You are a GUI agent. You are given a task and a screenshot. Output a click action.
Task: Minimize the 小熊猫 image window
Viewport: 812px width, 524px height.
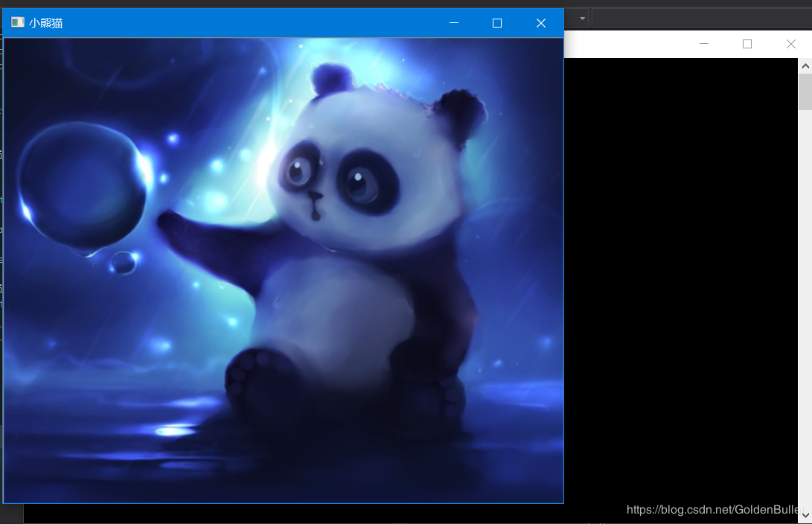coord(454,23)
